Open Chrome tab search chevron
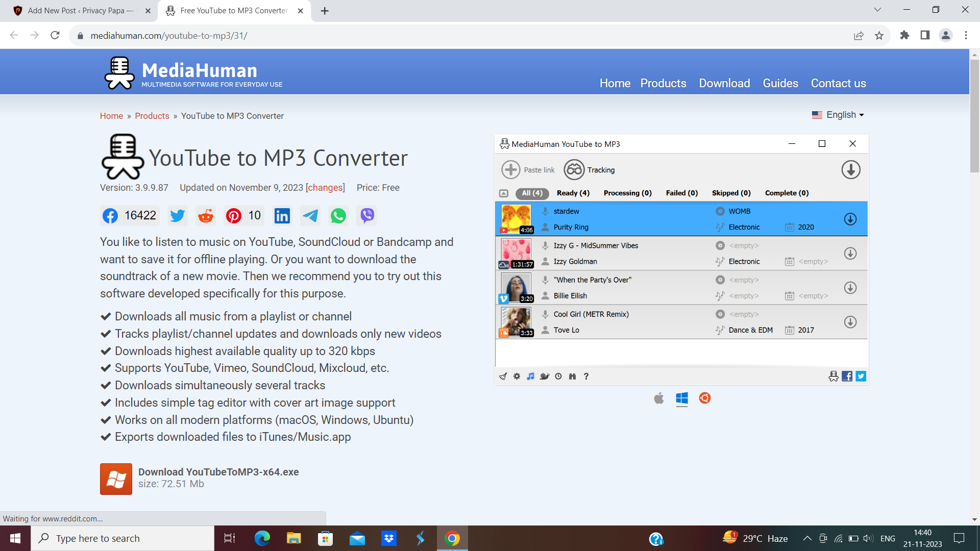980x551 pixels. [x=877, y=10]
